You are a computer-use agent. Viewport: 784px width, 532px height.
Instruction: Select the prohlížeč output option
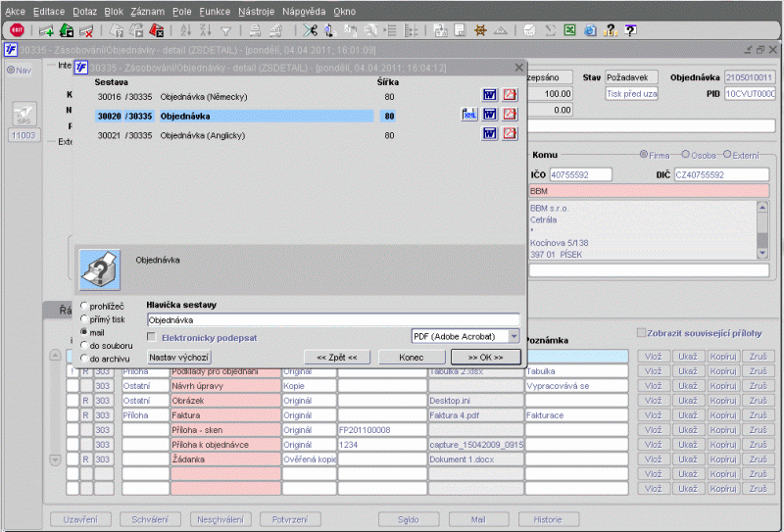[x=84, y=306]
